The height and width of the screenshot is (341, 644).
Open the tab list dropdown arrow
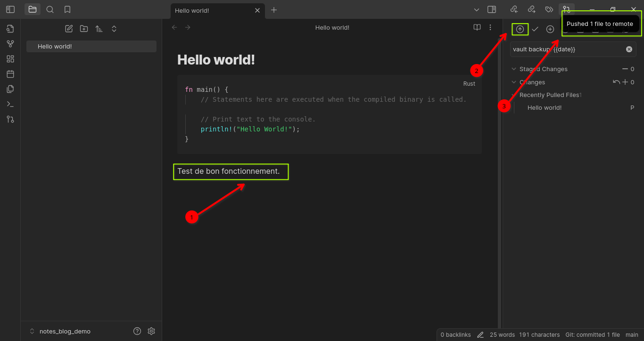[x=477, y=9]
